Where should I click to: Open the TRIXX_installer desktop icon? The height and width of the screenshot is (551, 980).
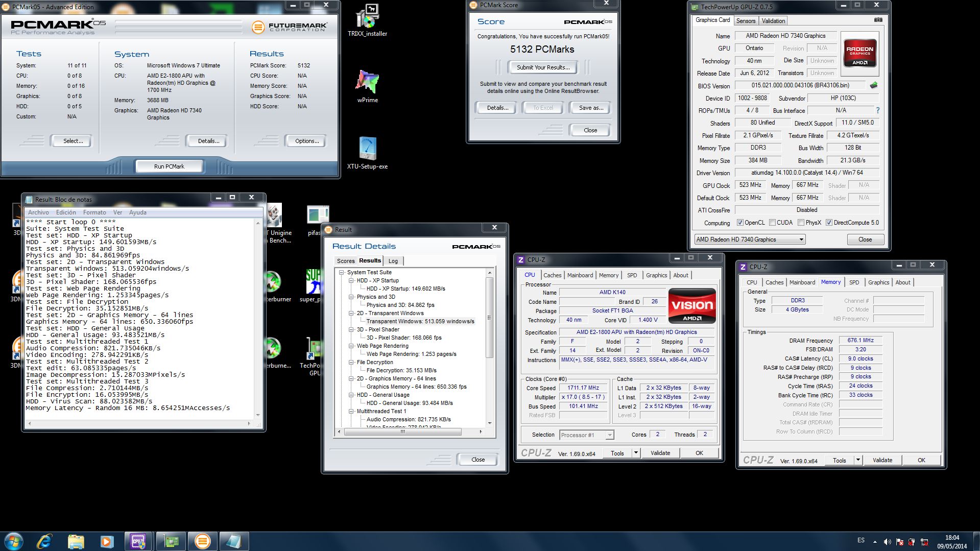[367, 20]
